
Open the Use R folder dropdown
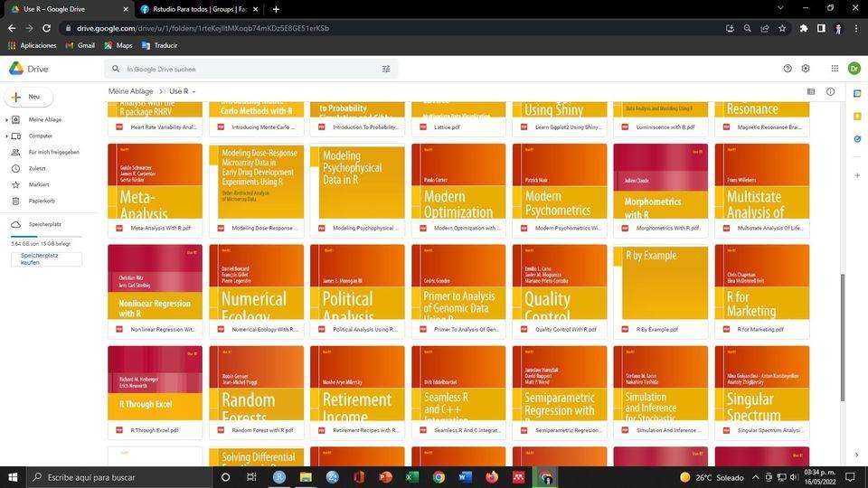[x=193, y=92]
